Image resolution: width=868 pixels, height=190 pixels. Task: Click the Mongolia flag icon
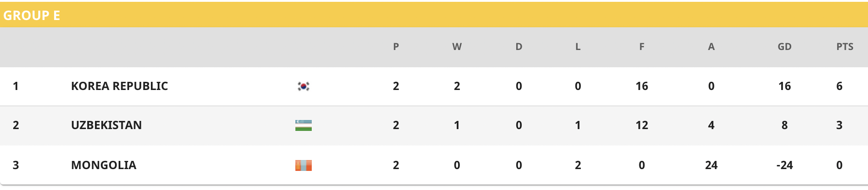[x=304, y=165]
